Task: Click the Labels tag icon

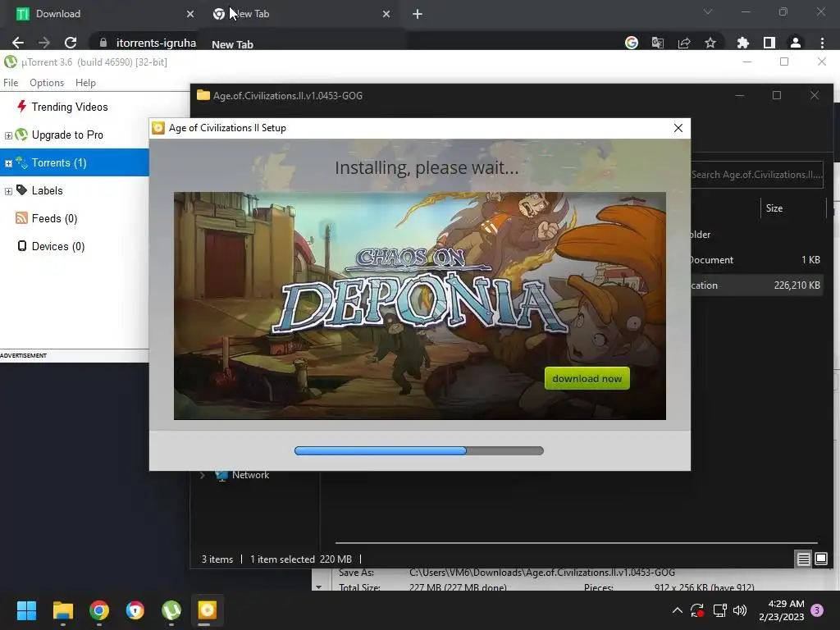Action: point(21,189)
